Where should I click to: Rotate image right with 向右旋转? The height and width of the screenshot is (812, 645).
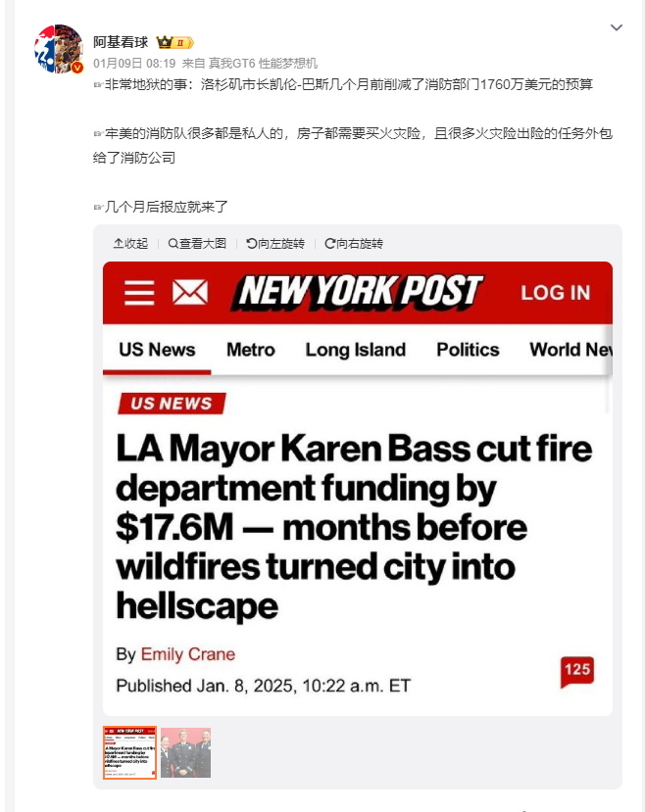tap(354, 243)
